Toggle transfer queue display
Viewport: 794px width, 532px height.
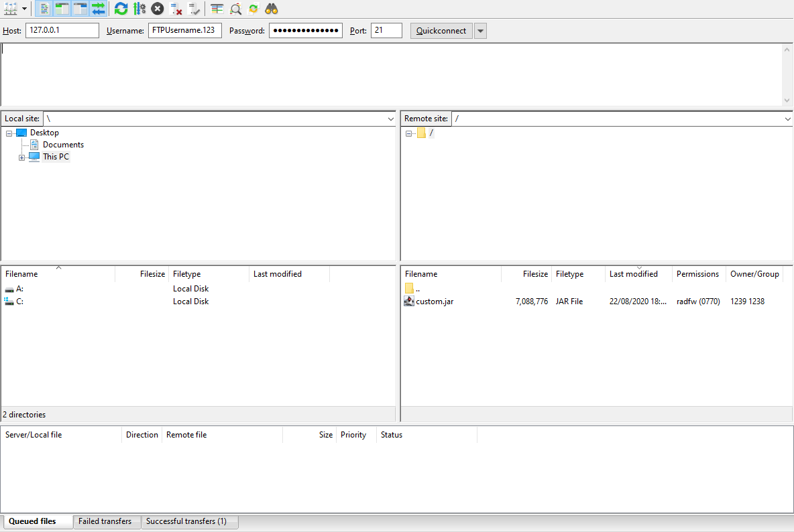[99, 9]
